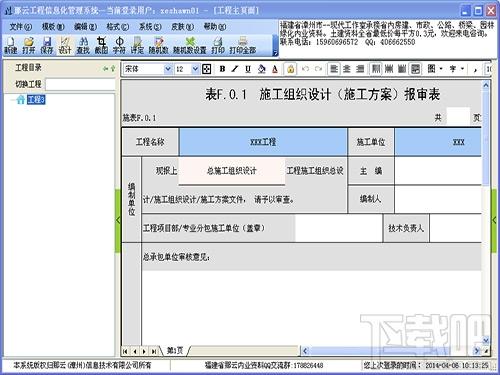Go to the next sheet tab arrow
Viewport: 500px width, 375px height.
click(144, 351)
